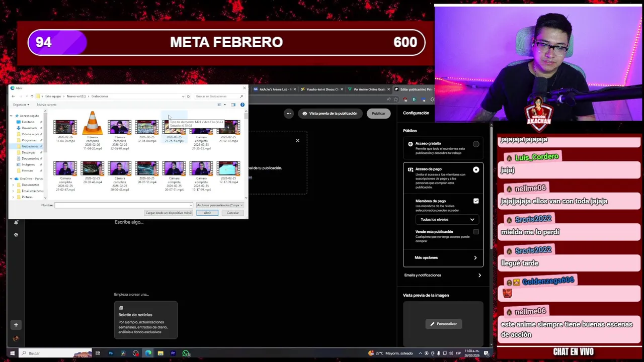Select the Acceso de pago radio button
This screenshot has height=362, width=644.
(476, 170)
